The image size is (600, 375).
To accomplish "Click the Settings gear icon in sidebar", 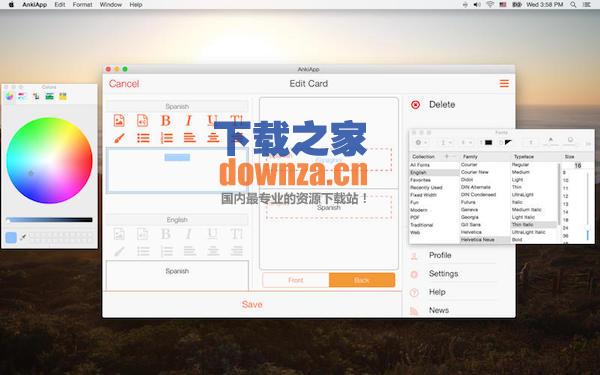I will (x=414, y=274).
